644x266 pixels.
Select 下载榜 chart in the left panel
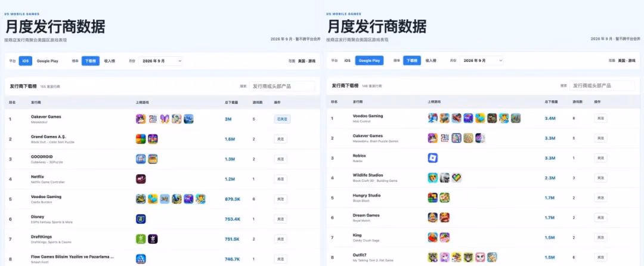coord(91,61)
